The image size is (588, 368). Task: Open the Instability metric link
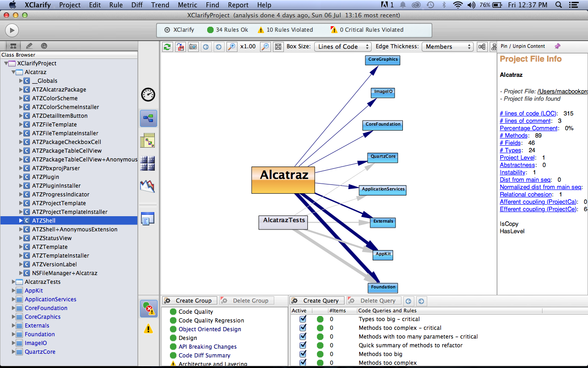(x=513, y=172)
